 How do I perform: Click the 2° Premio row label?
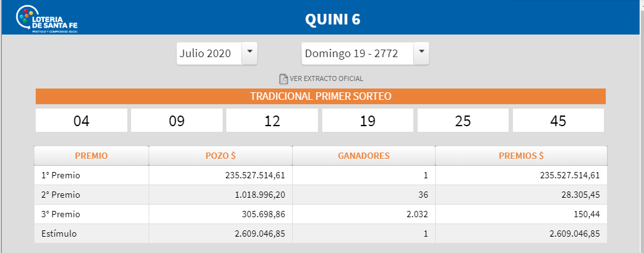(61, 195)
